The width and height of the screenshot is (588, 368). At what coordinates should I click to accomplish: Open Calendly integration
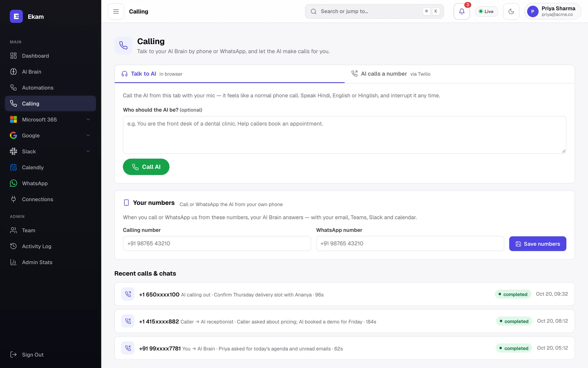(50, 167)
